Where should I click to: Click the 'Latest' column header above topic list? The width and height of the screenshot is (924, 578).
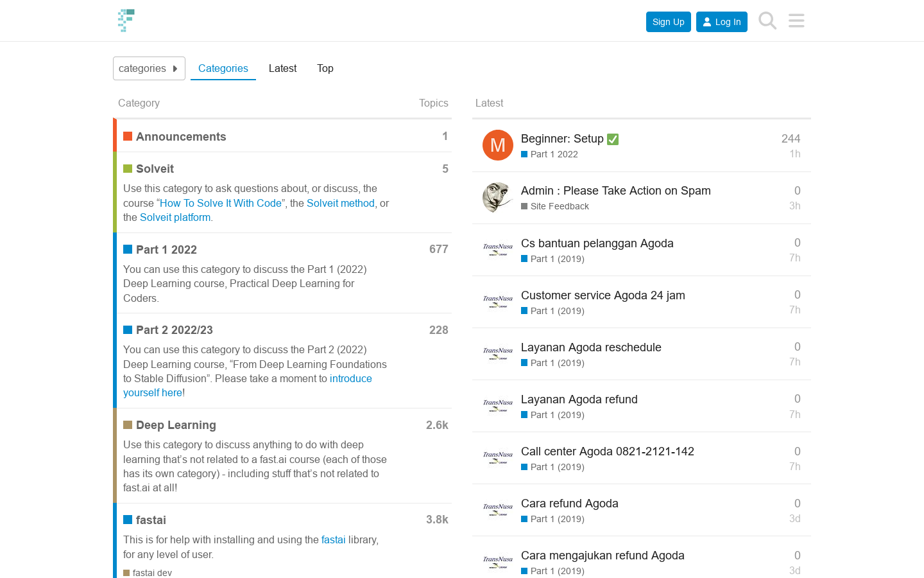[489, 103]
